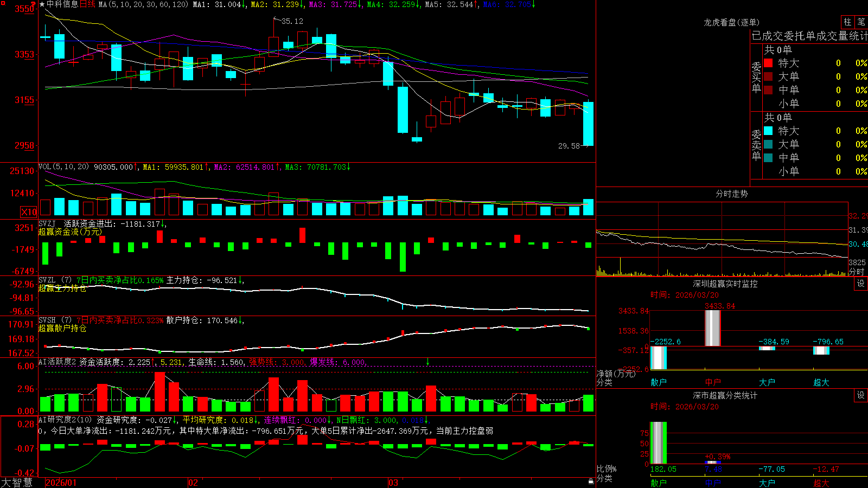868x488 pixels.
Task: Click the 02 month marker on timeline
Action: pos(193,483)
